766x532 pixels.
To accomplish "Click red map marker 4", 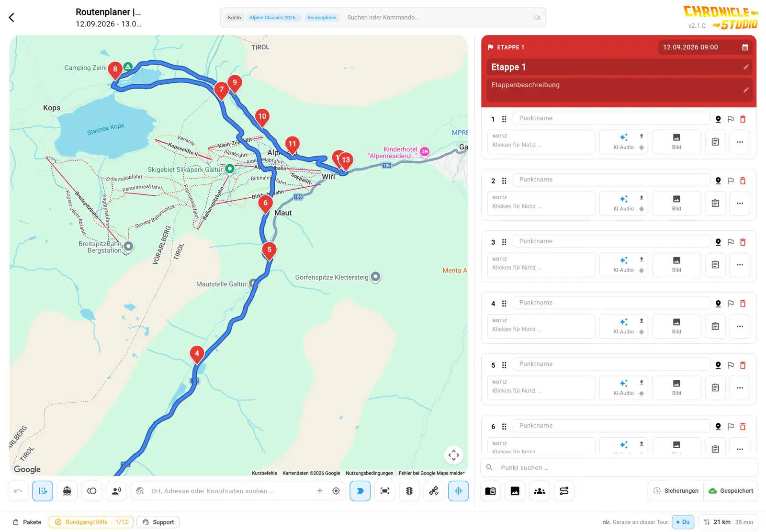I will tap(197, 354).
